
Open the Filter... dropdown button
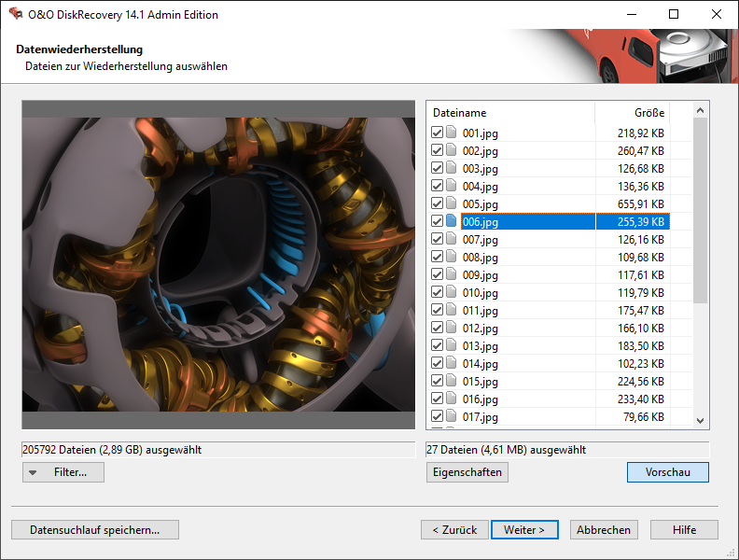click(63, 472)
